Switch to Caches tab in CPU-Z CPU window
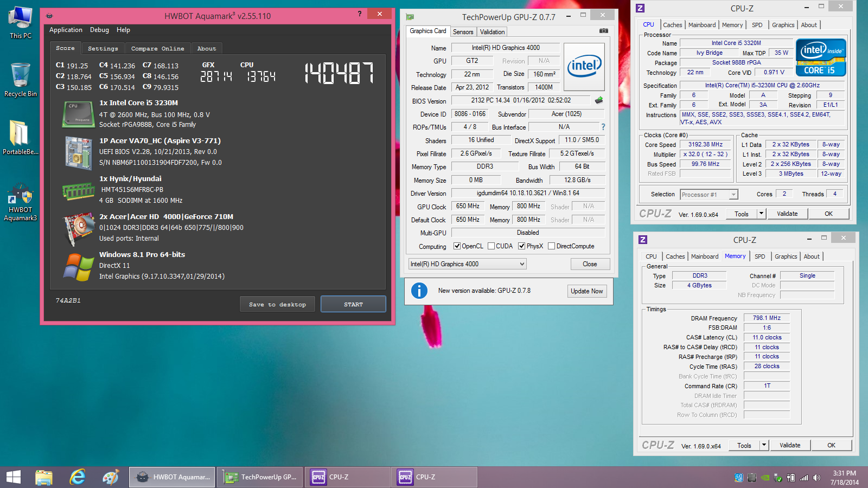 [673, 25]
